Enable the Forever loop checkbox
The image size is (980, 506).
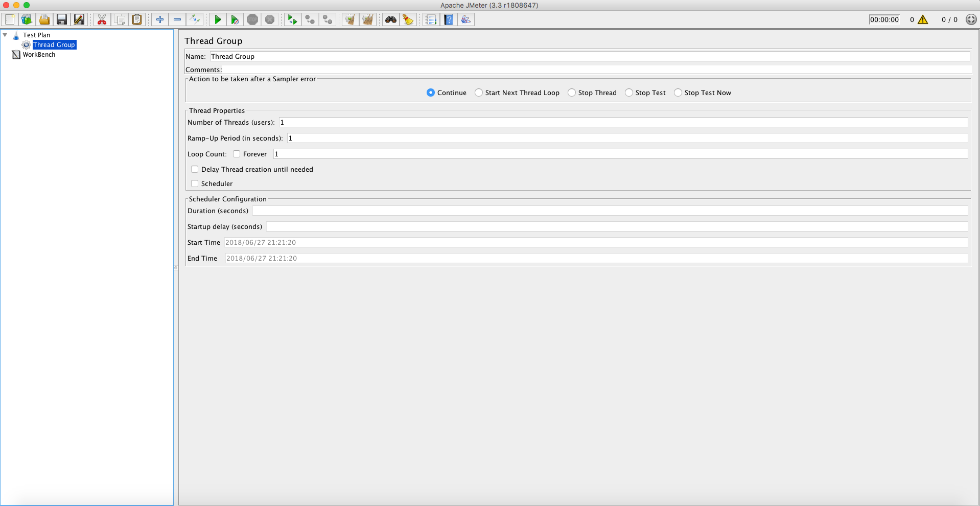[237, 154]
